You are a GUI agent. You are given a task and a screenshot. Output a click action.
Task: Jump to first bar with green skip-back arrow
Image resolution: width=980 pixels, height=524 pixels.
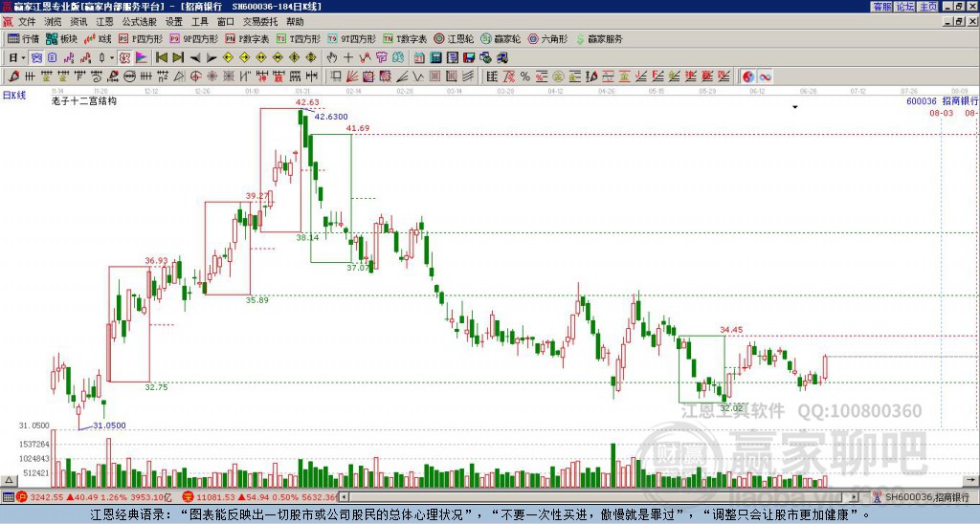click(x=161, y=57)
